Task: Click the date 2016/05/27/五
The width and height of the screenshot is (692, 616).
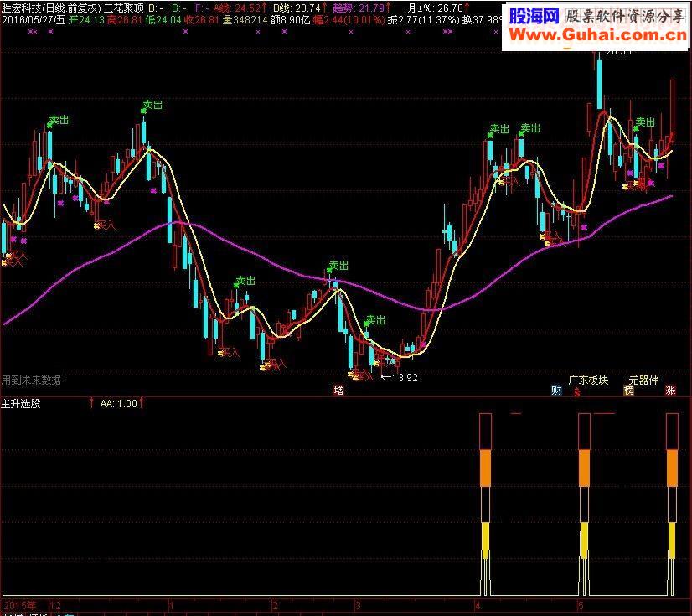Action: (x=34, y=20)
